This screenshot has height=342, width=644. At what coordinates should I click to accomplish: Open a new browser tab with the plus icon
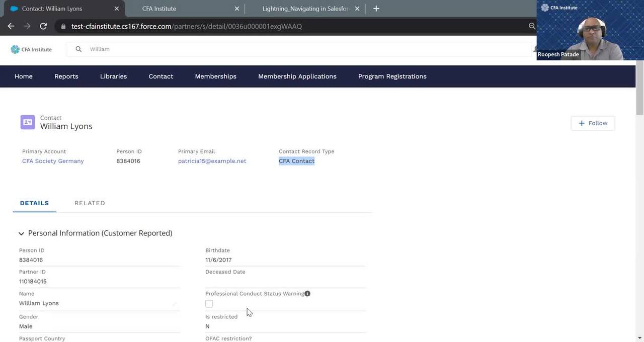pos(376,9)
